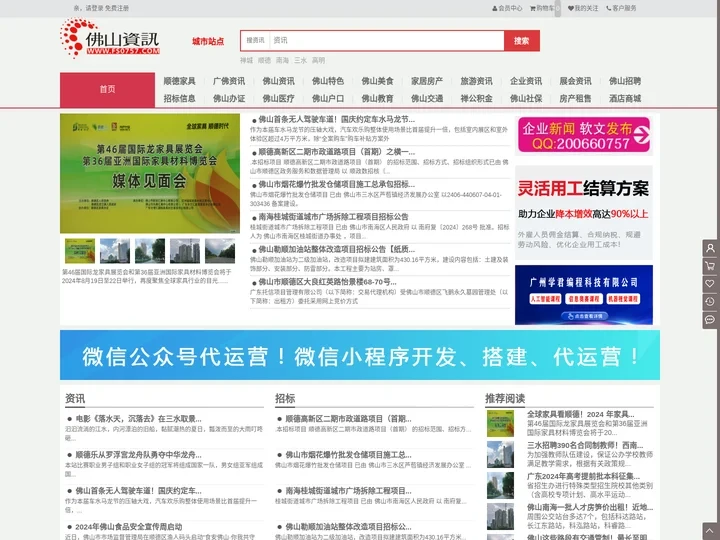
Task: Open the 佛山招聘 menu item
Action: [625, 81]
